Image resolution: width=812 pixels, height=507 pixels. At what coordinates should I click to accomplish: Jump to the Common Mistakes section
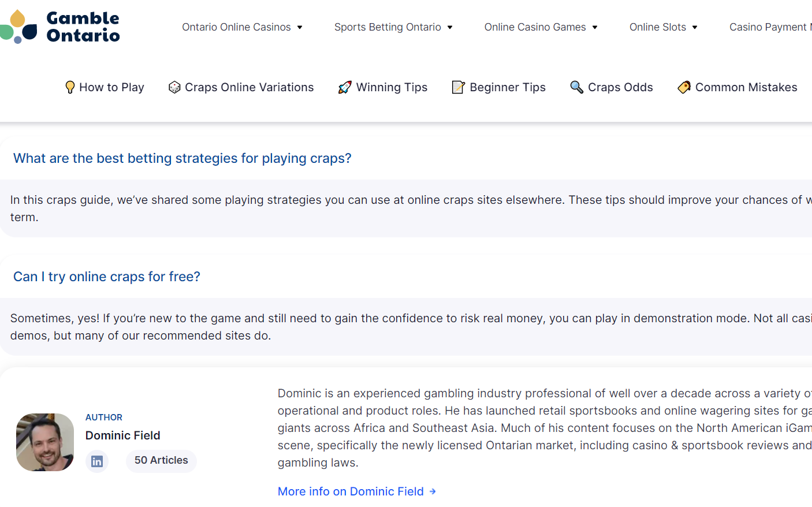pos(746,87)
